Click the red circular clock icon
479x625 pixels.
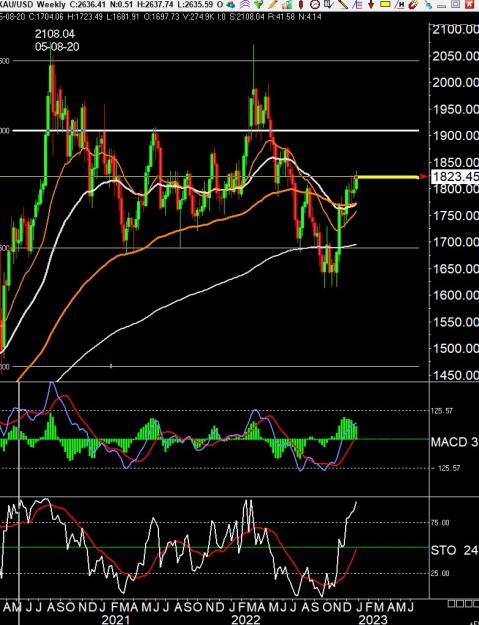(x=315, y=4)
